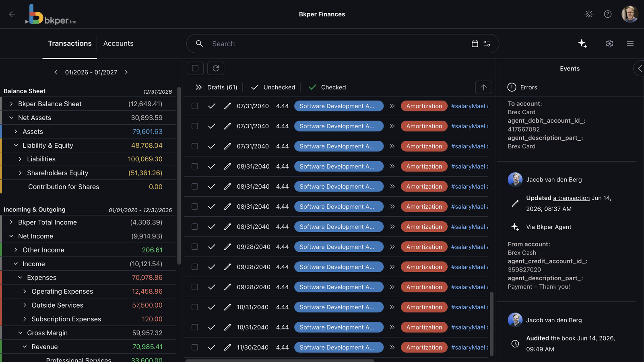Viewport: 644px width, 362px height.
Task: Select the first 10/31/2040 transaction checkbox
Action: point(195,307)
